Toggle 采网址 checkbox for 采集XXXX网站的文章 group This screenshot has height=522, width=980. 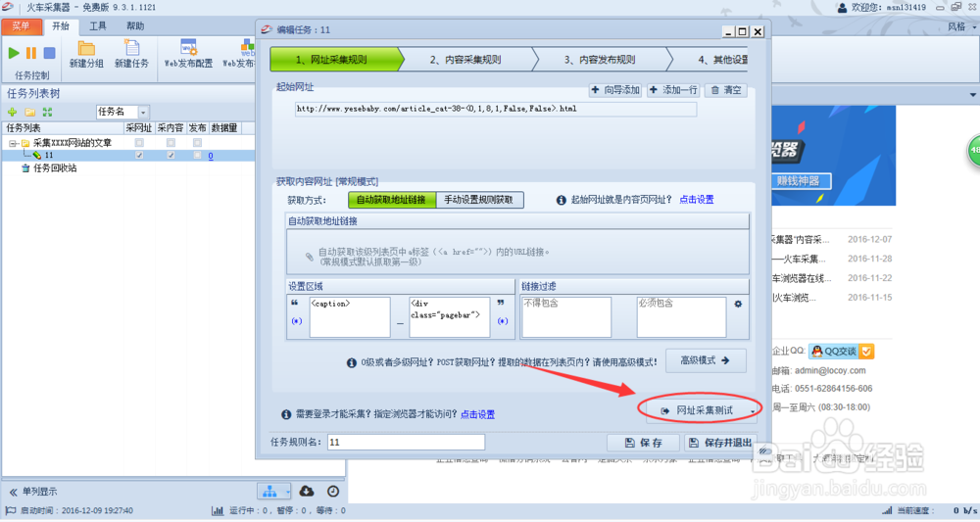(x=139, y=143)
